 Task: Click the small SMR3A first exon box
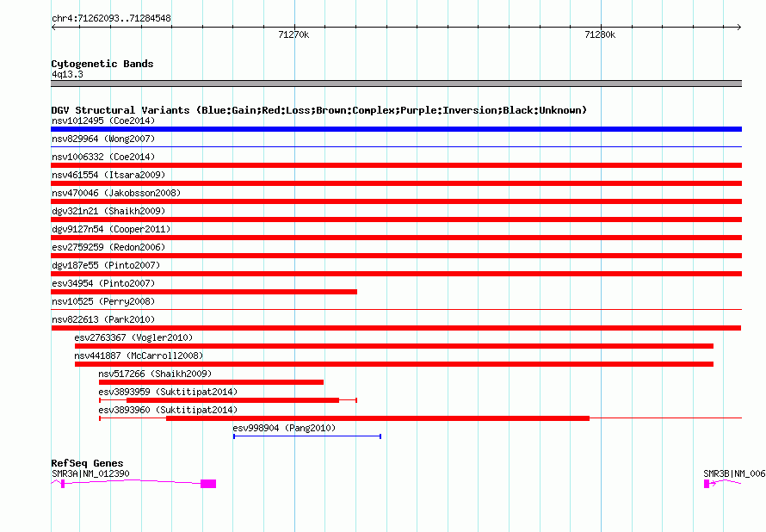pyautogui.click(x=63, y=484)
